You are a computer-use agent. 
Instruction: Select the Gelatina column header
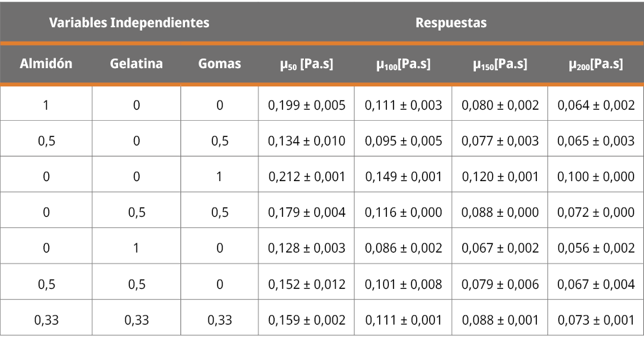136,64
